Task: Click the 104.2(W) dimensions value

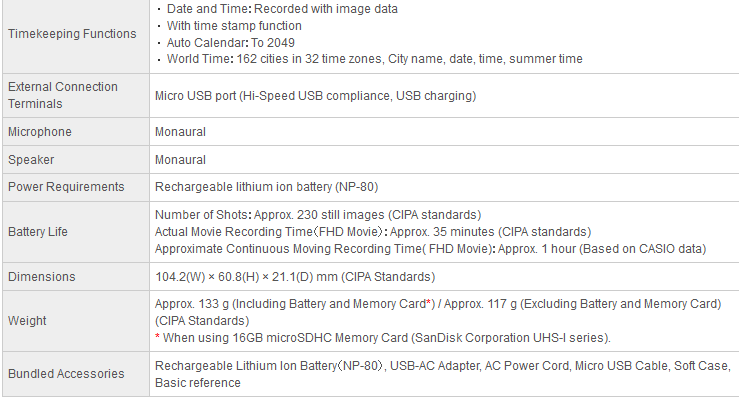Action: tap(295, 277)
